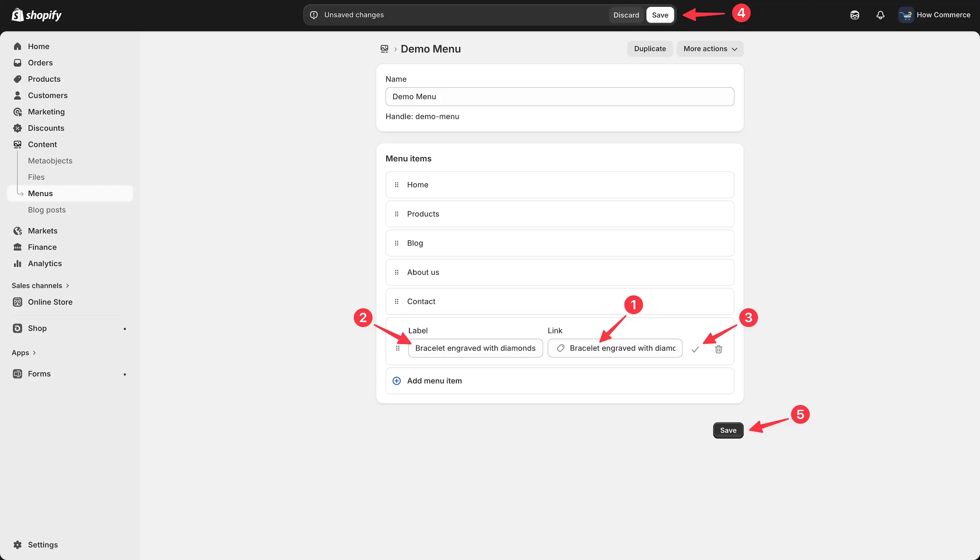The width and height of the screenshot is (980, 560).
Task: Click bottom Save button
Action: [x=728, y=430]
